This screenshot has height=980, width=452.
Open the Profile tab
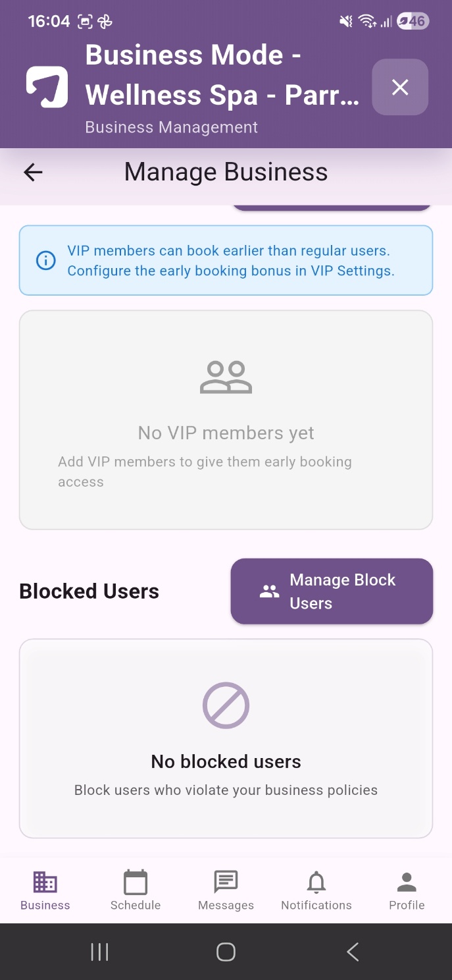(x=407, y=890)
